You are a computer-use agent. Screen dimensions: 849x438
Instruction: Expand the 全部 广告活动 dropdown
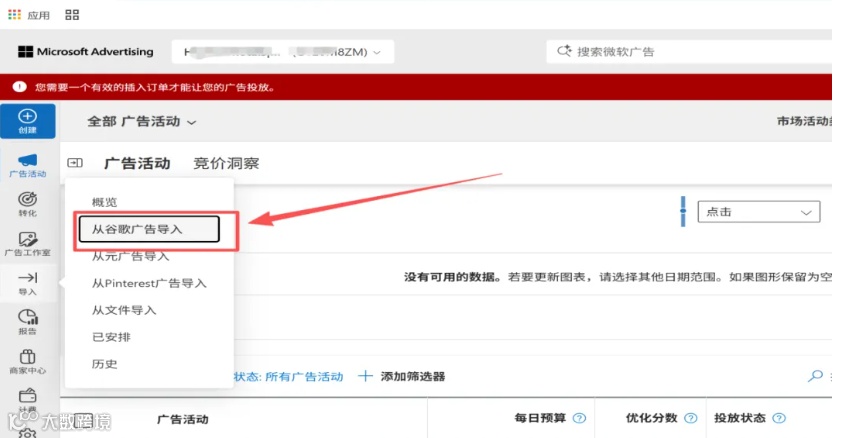click(141, 121)
